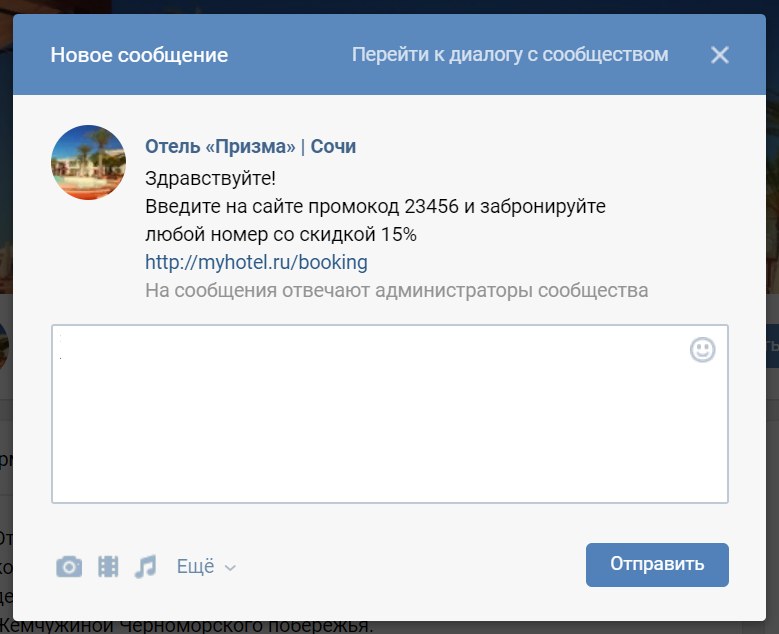Open the myhotel.ru/booking link

tap(256, 263)
